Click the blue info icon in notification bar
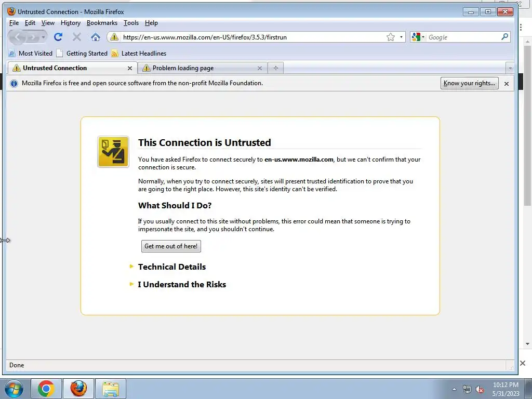 tap(14, 83)
